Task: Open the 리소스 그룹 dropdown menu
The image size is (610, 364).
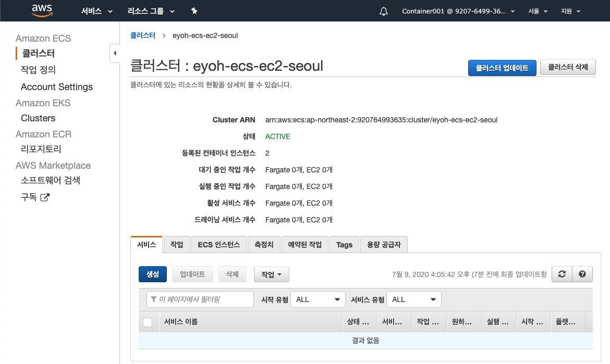Action: coord(151,11)
